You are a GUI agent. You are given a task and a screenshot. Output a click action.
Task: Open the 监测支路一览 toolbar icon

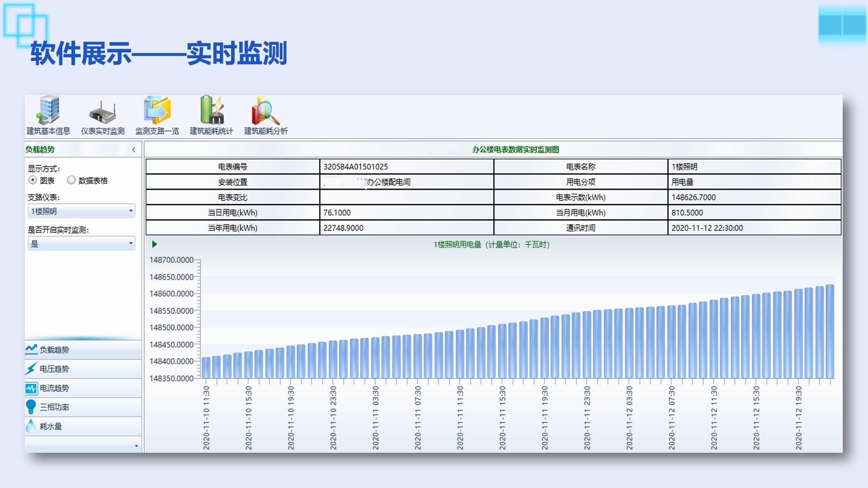click(x=157, y=110)
